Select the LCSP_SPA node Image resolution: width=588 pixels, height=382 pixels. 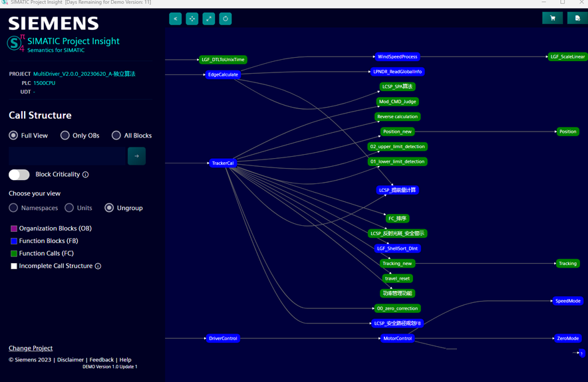click(398, 86)
